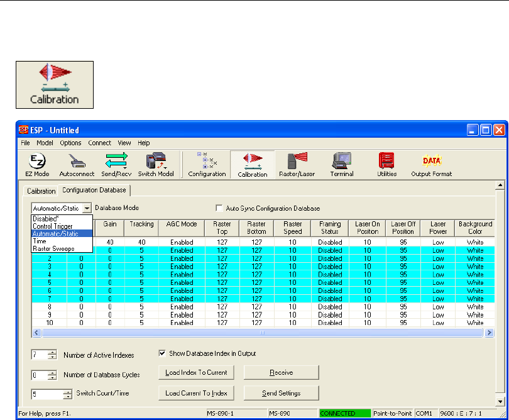Enable Auto Sync Configuration Database checkbox
Viewport: 509px width, 420px height.
(x=219, y=208)
